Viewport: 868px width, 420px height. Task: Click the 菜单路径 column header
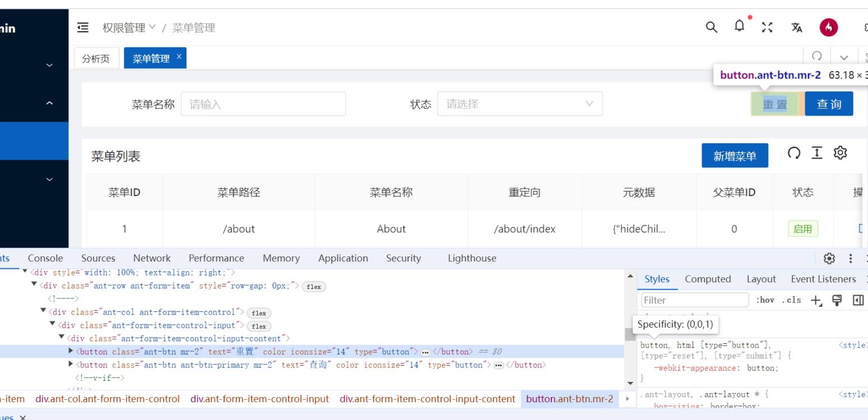(x=239, y=192)
